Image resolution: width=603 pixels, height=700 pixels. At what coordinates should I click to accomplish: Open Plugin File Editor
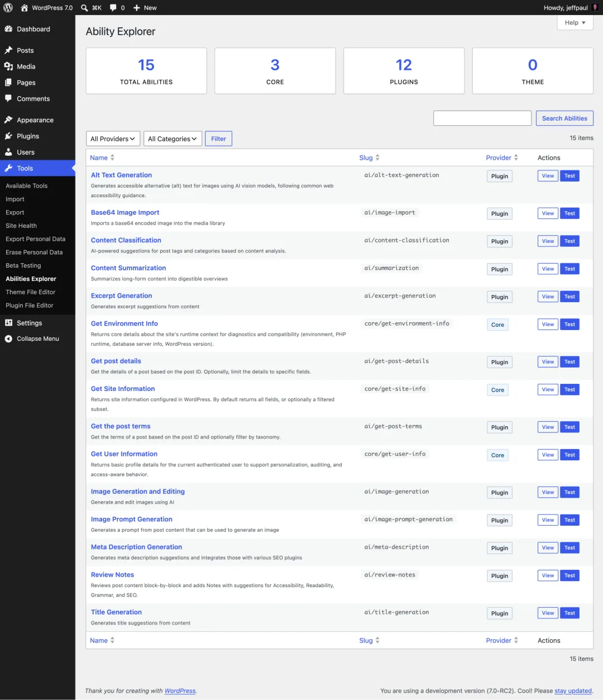[30, 306]
